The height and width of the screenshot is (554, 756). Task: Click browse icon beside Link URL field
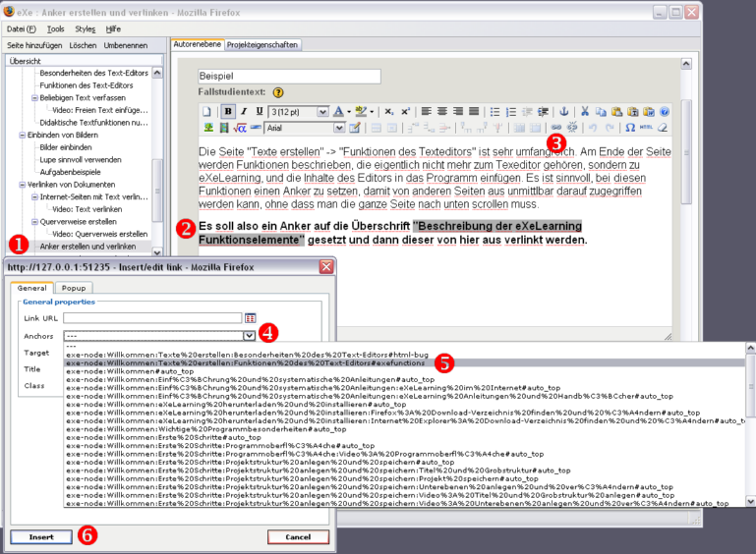click(x=251, y=318)
